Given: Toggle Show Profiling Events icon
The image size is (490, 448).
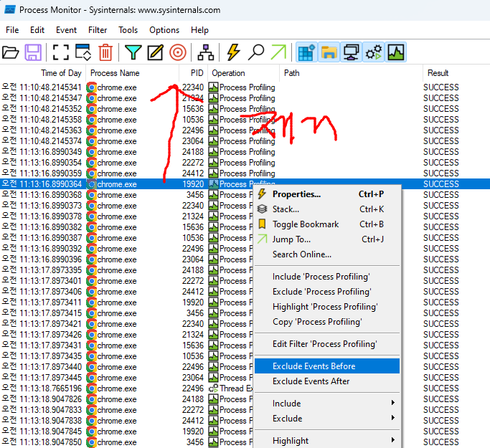Looking at the screenshot, I should pyautogui.click(x=395, y=52).
